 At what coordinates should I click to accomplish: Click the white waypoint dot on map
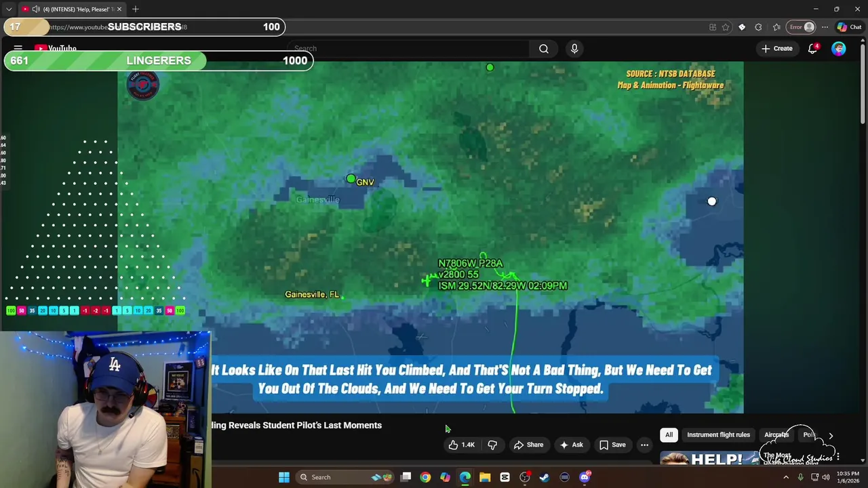(711, 201)
